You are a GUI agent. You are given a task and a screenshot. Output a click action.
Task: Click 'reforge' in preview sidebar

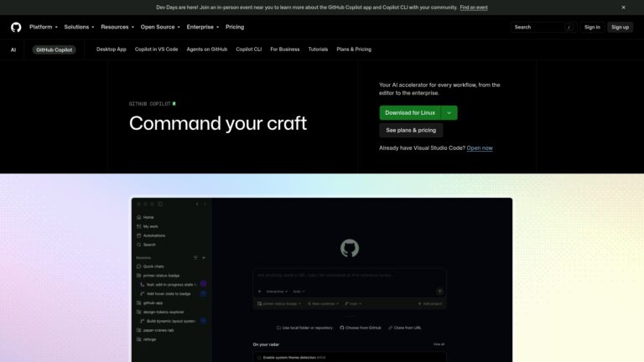pyautogui.click(x=149, y=339)
